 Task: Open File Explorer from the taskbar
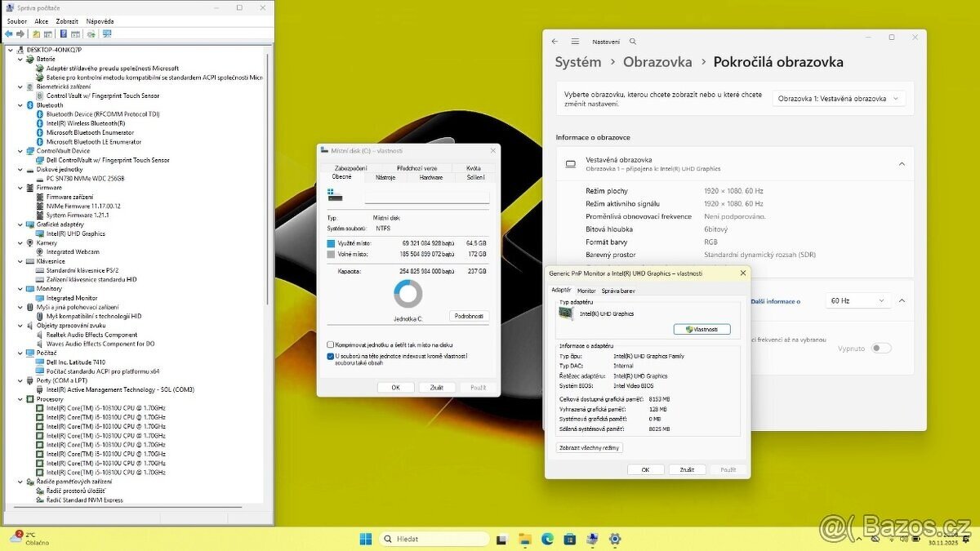point(523,540)
